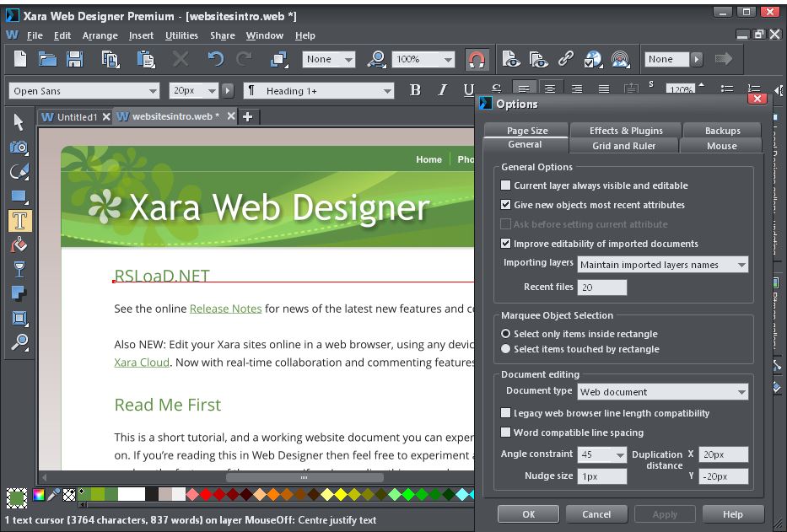
Task: Select the Selector arrow tool
Action: click(19, 122)
